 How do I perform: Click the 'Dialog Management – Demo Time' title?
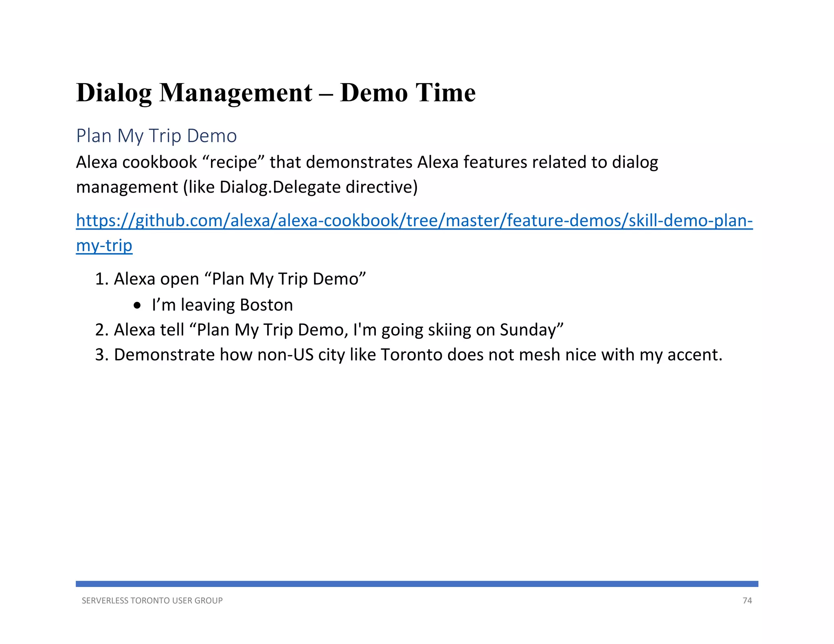coord(276,93)
